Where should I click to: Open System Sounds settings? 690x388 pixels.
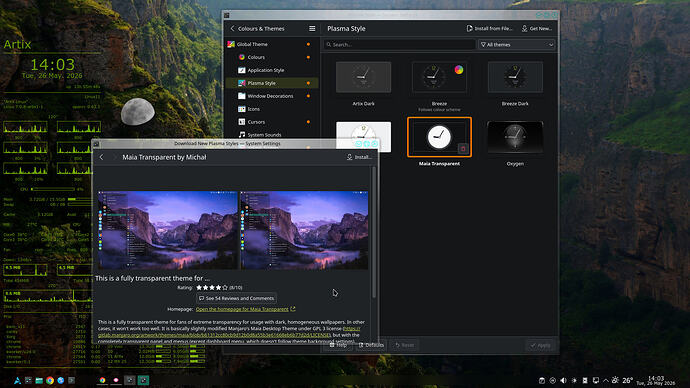click(x=272, y=135)
